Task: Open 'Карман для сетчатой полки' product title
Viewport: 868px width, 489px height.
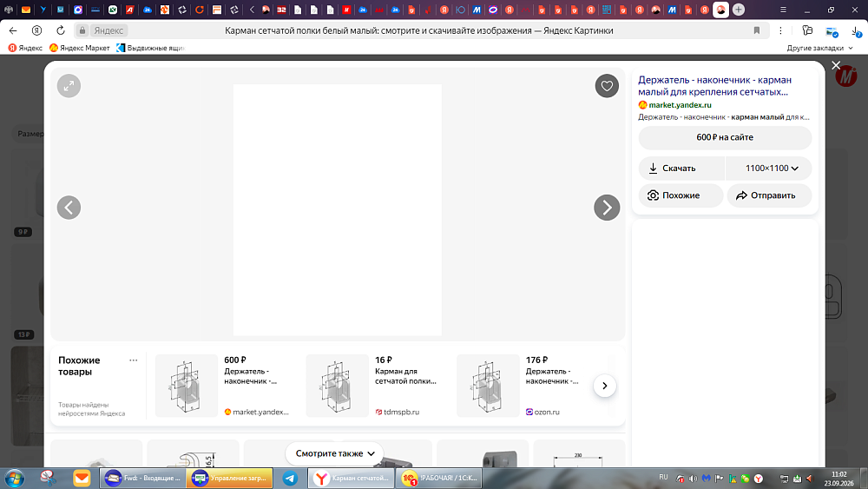Action: pos(405,376)
